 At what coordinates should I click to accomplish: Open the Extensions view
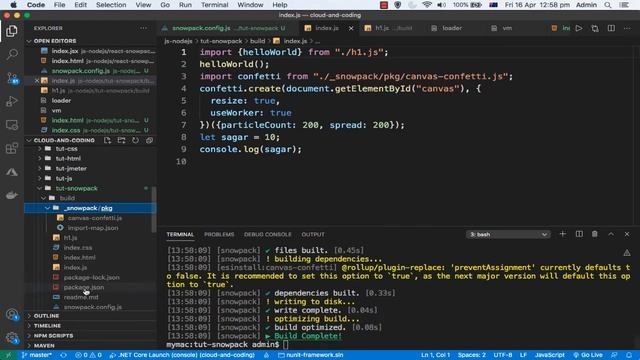click(12, 148)
